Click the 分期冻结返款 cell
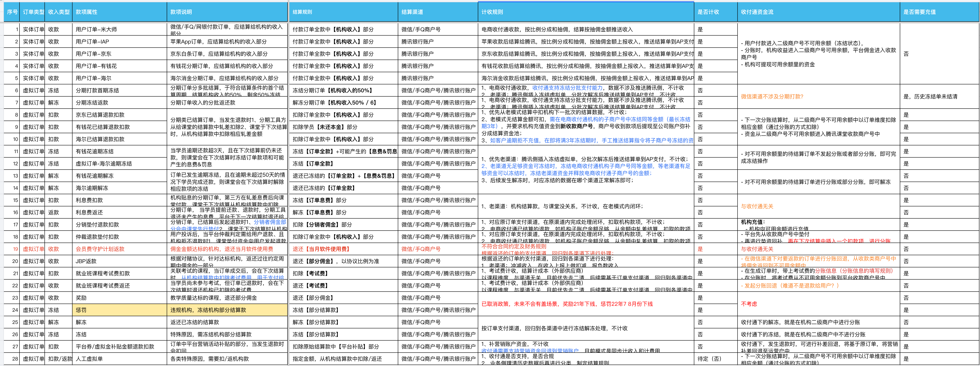Screen dimensions: 980x366 (x=119, y=102)
